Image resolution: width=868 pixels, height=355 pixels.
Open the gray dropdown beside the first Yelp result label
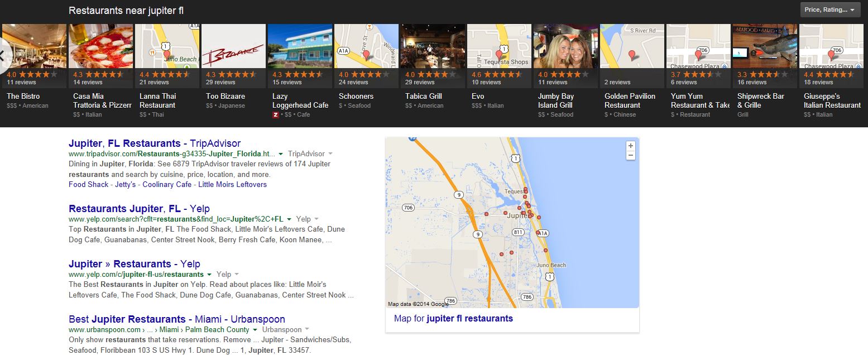pos(316,219)
